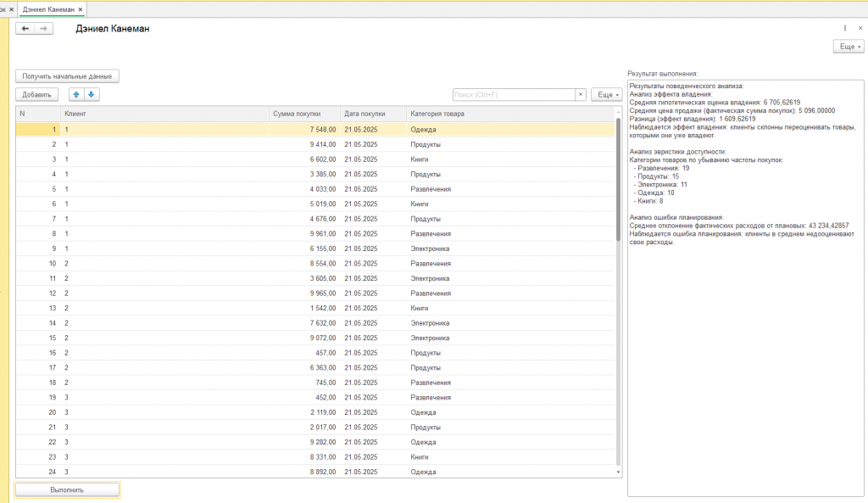Clear the search field with the x
The image size is (868, 503).
tap(580, 95)
